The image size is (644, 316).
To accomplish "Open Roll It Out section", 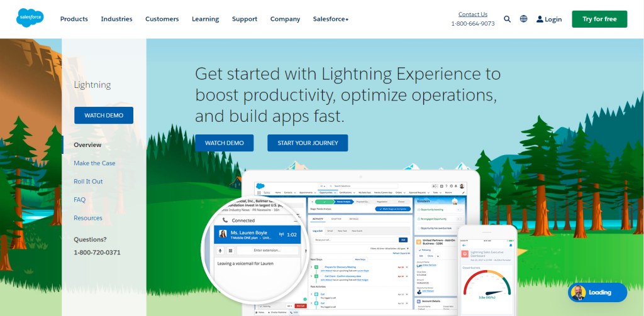I will 88,182.
